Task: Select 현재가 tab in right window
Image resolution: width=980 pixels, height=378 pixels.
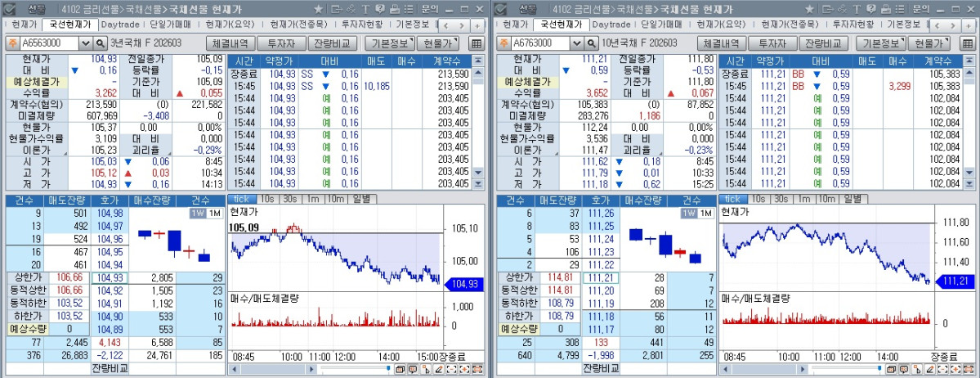Action: pos(515,25)
